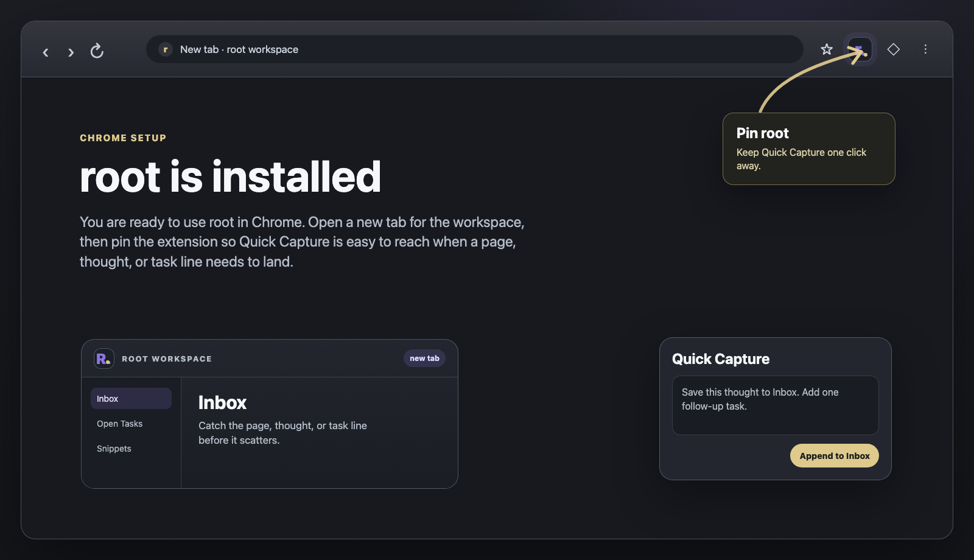Go back with the browser back arrow
This screenshot has width=974, height=560.
[46, 52]
